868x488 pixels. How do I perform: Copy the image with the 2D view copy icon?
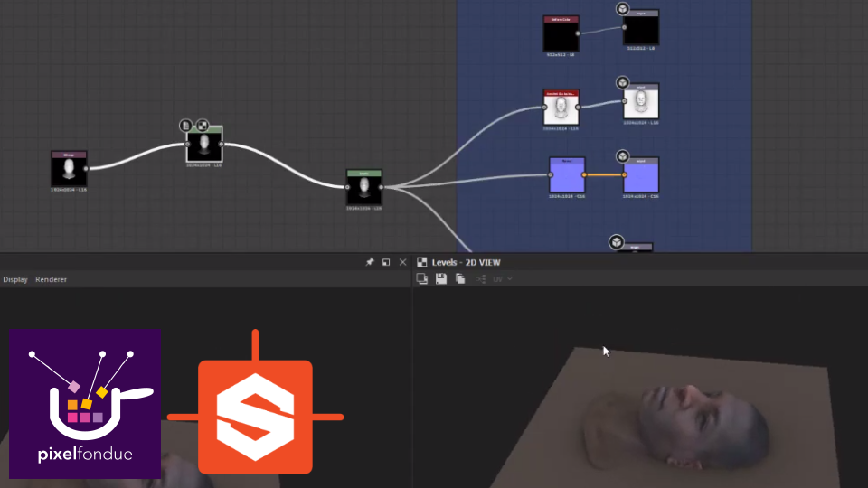(x=460, y=279)
